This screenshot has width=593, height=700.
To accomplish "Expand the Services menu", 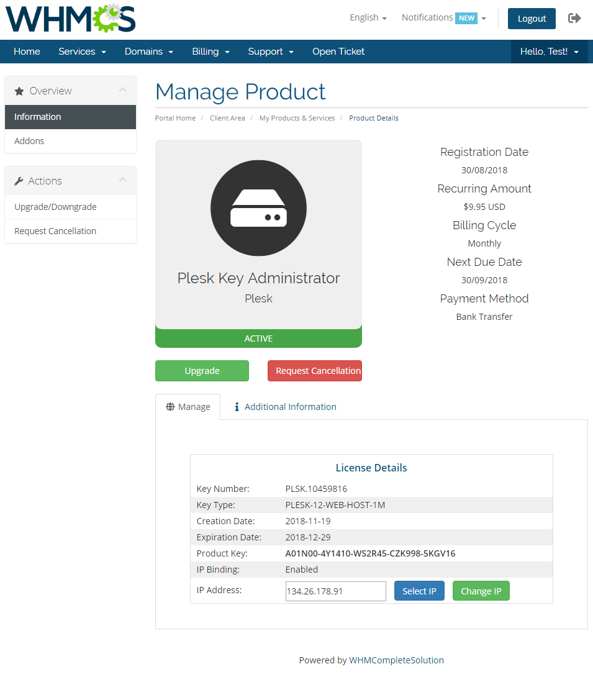I will click(x=82, y=52).
